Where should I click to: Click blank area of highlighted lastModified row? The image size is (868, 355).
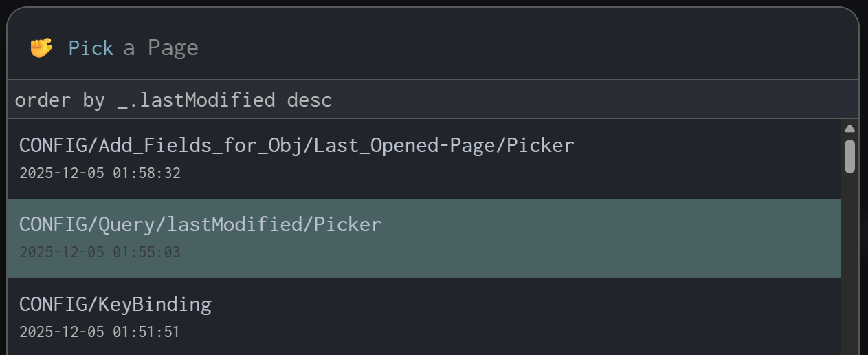(584, 238)
